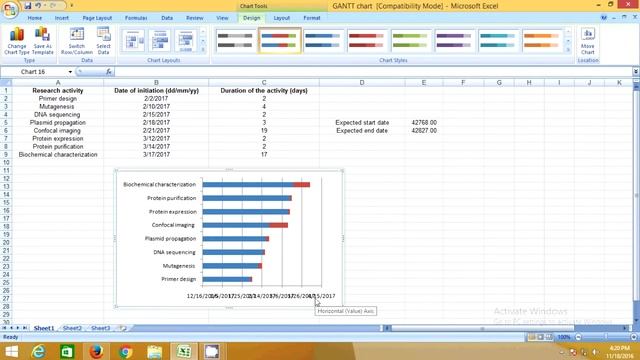This screenshot has height=360, width=640.
Task: Click the Move Chart button
Action: coord(588,41)
